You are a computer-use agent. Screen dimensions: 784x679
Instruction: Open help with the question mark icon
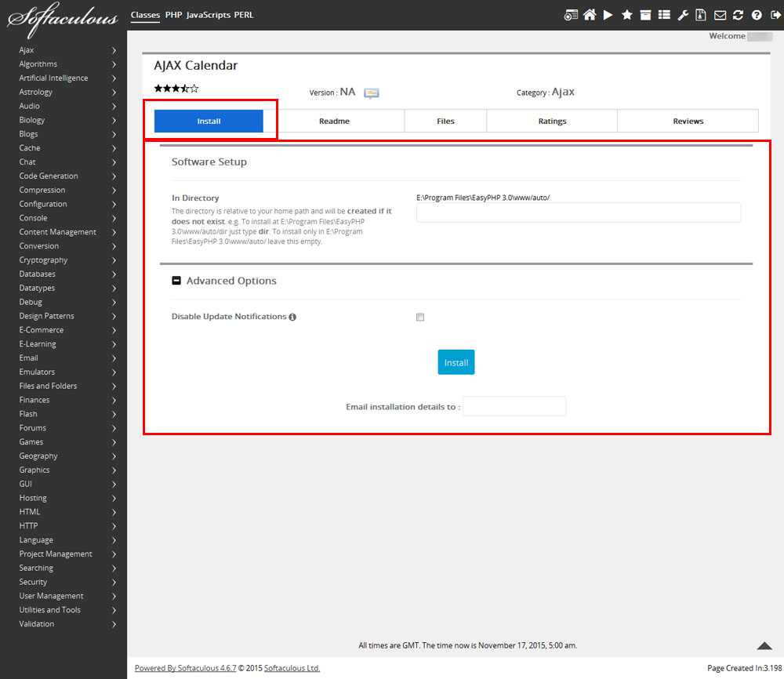click(x=757, y=15)
